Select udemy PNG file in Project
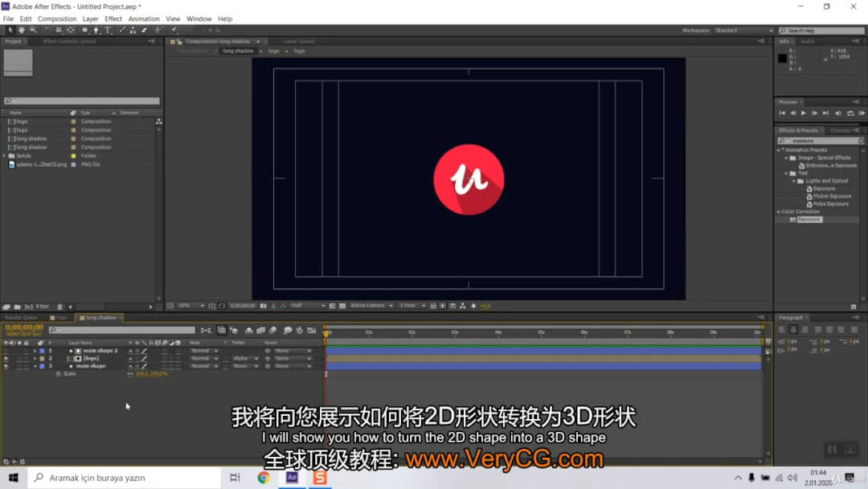The height and width of the screenshot is (489, 868). (42, 165)
